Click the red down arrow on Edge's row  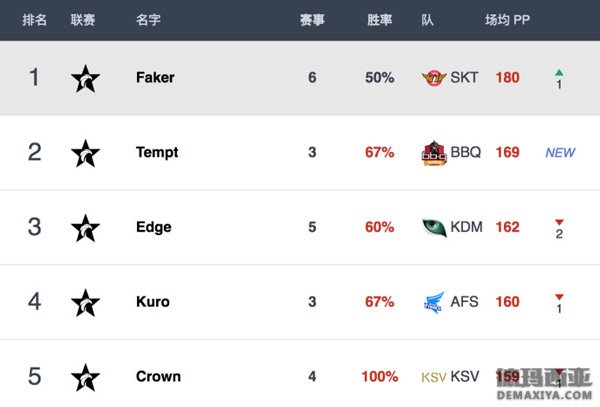pyautogui.click(x=559, y=222)
